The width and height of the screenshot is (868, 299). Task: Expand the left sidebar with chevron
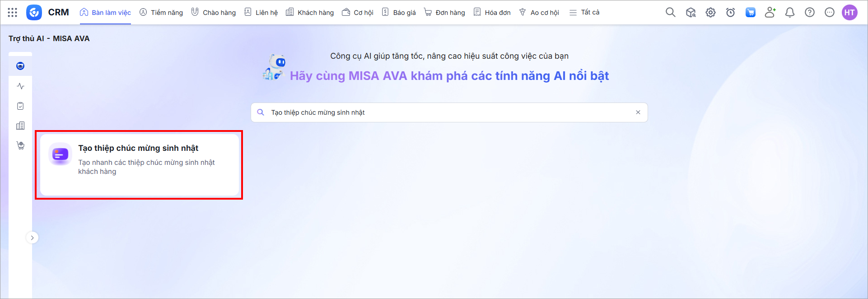32,238
